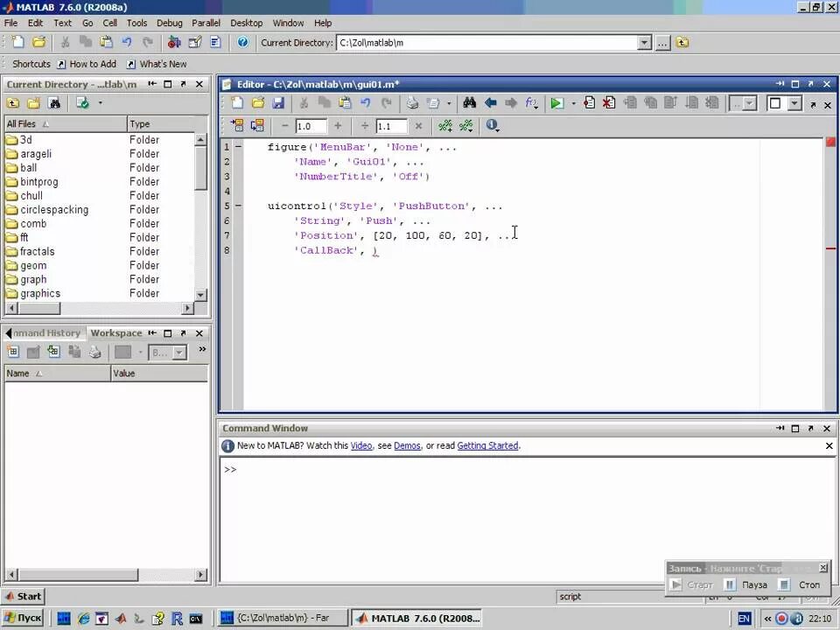Create new folder in Current Directory panel

tap(34, 103)
